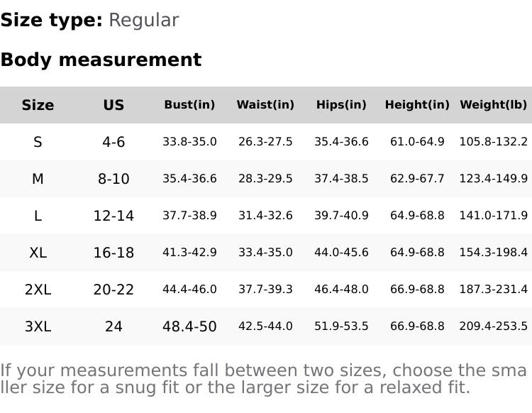Click the Body measurement heading

click(x=101, y=60)
